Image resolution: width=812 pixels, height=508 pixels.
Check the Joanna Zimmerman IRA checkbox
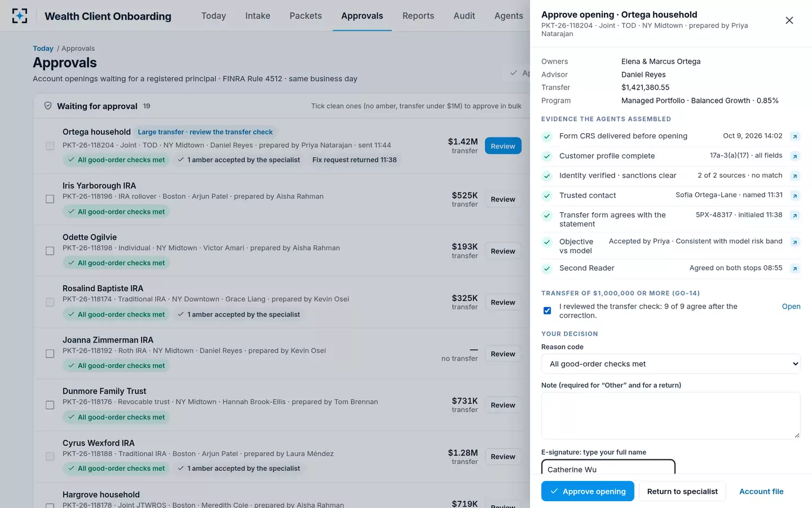[50, 354]
